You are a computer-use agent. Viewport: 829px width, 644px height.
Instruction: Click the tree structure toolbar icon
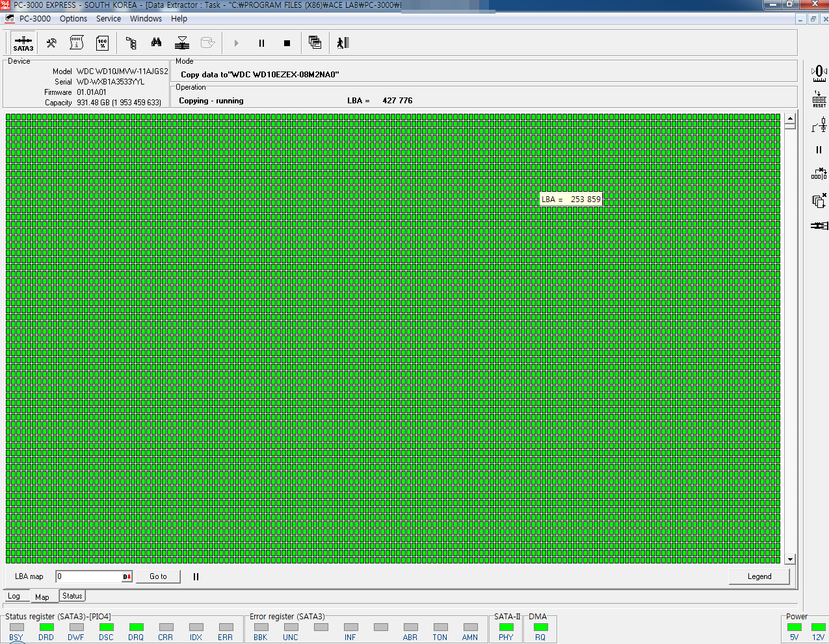point(131,44)
